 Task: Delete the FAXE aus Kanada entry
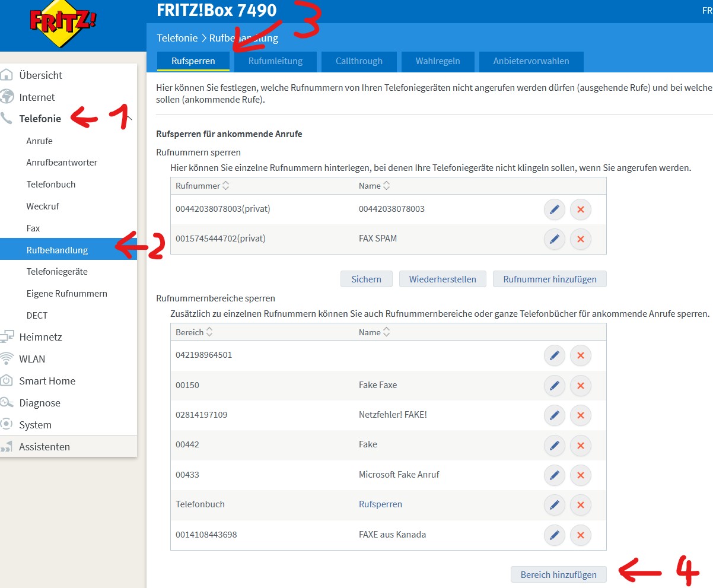pos(581,535)
